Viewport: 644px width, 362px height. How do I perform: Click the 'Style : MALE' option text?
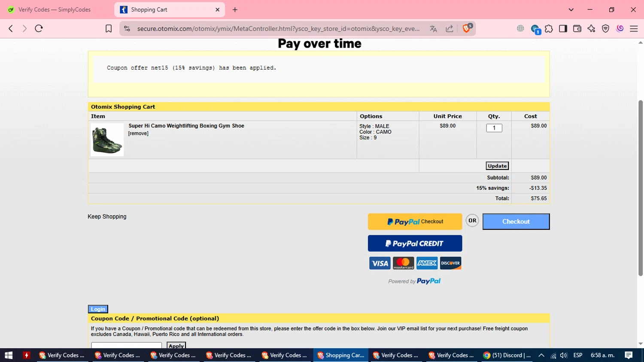click(374, 126)
